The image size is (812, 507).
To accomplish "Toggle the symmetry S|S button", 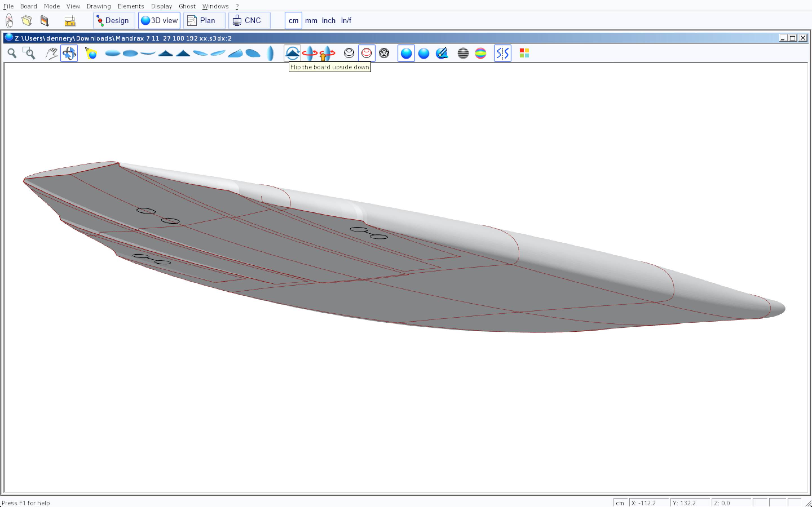I will [x=502, y=53].
